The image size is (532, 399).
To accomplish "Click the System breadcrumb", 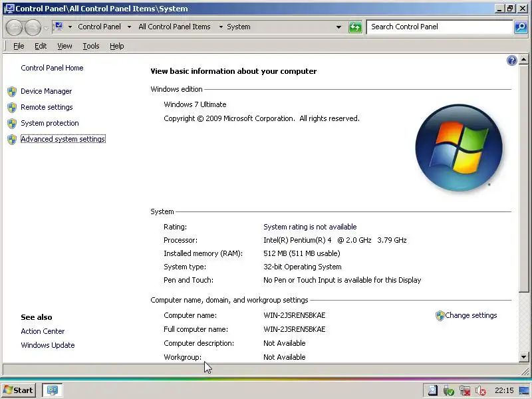I will 239,27.
